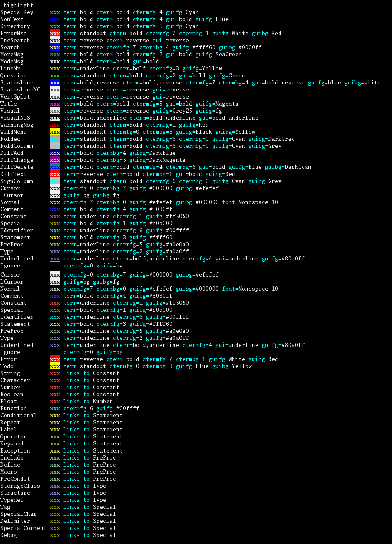Click the Structure group name
Viewport: 392px width, 544px height.
15,493
